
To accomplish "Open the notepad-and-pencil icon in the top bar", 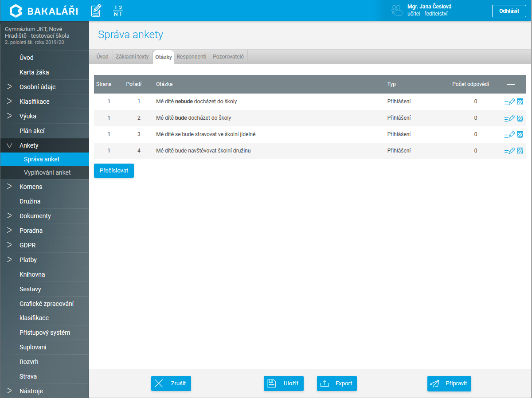I will 96,11.
